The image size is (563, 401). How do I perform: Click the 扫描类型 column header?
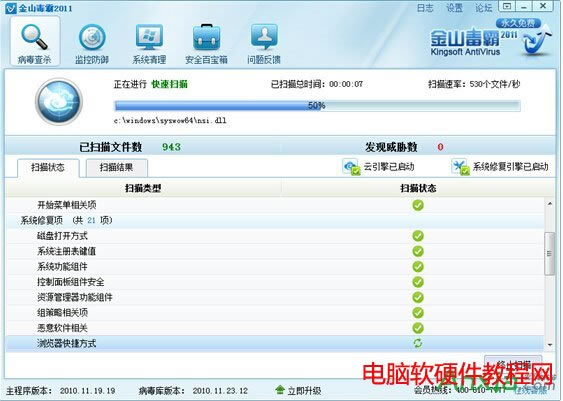(x=143, y=188)
